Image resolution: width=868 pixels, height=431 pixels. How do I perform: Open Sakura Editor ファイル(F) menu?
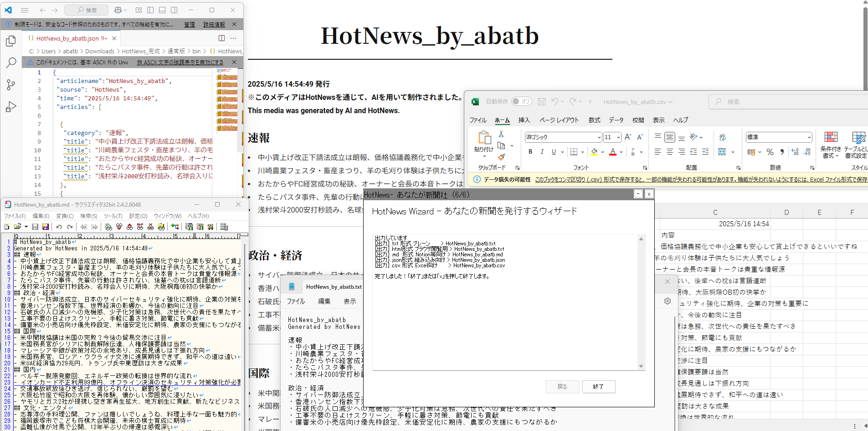[15, 216]
